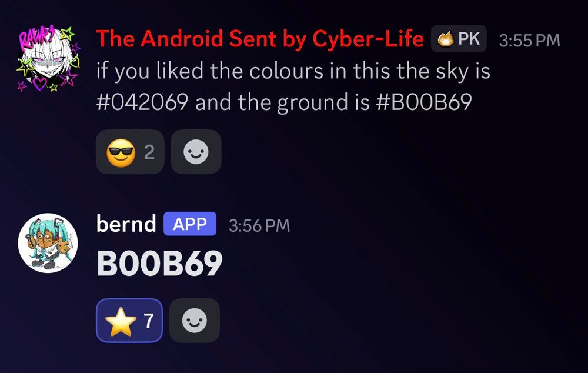This screenshot has width=588, height=373.
Task: Click the PK server tag badge
Action: click(x=459, y=39)
